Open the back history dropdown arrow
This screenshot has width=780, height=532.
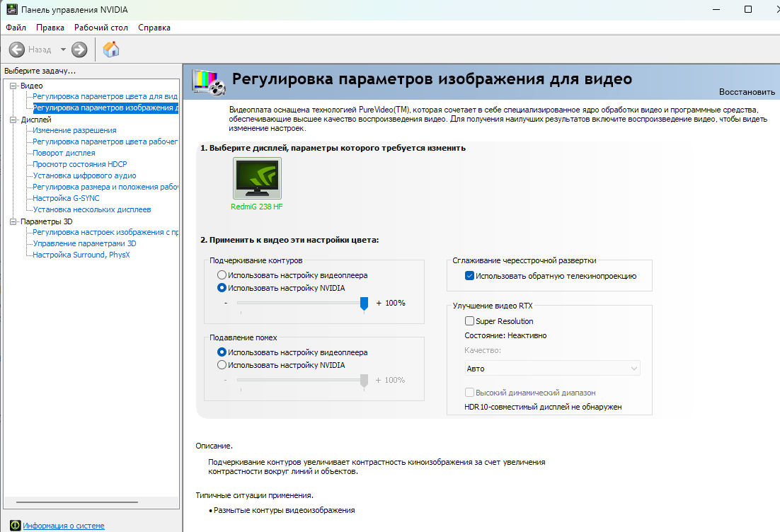[x=63, y=50]
